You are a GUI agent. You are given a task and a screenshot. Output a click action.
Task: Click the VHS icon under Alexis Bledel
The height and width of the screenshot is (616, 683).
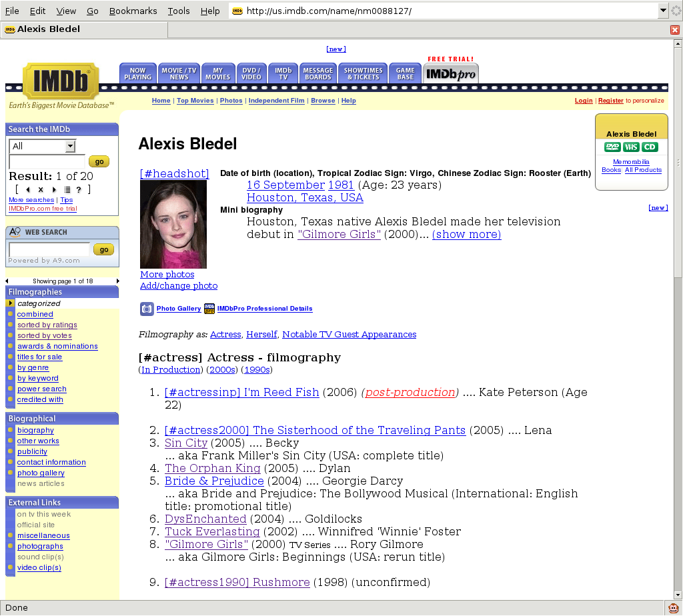coord(631,147)
